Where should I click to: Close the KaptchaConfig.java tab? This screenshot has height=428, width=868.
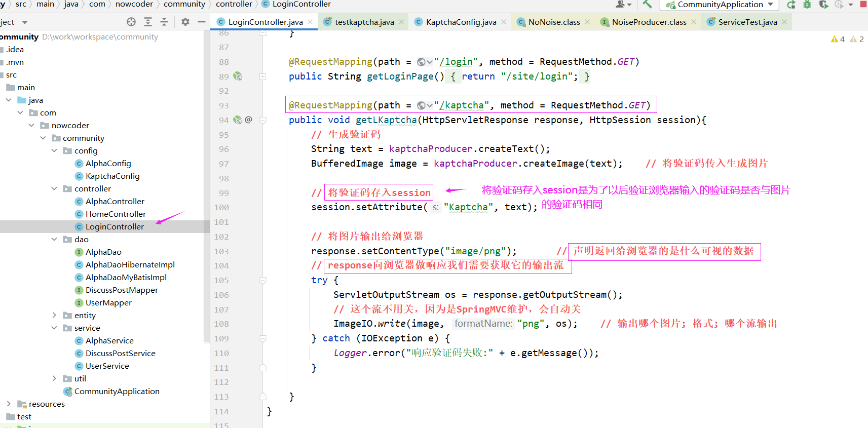[x=504, y=22]
